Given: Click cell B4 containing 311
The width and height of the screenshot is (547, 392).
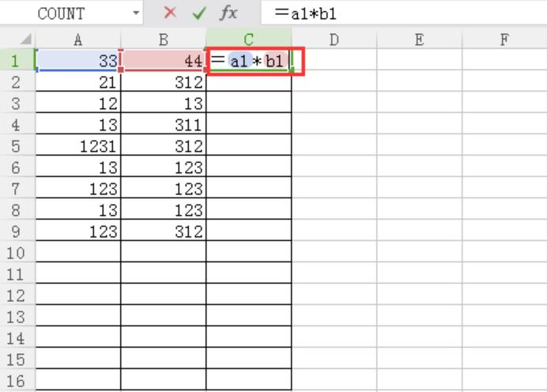Looking at the screenshot, I should coord(164,123).
